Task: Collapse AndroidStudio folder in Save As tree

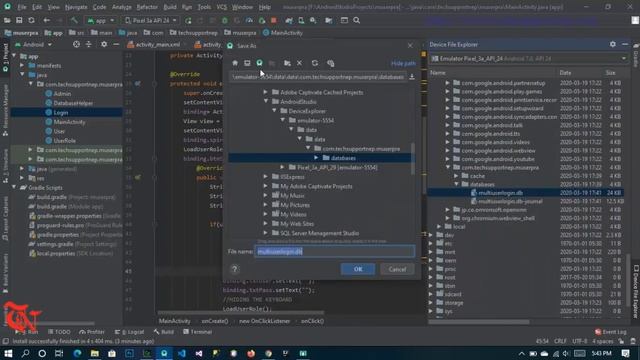Action: click(266, 102)
